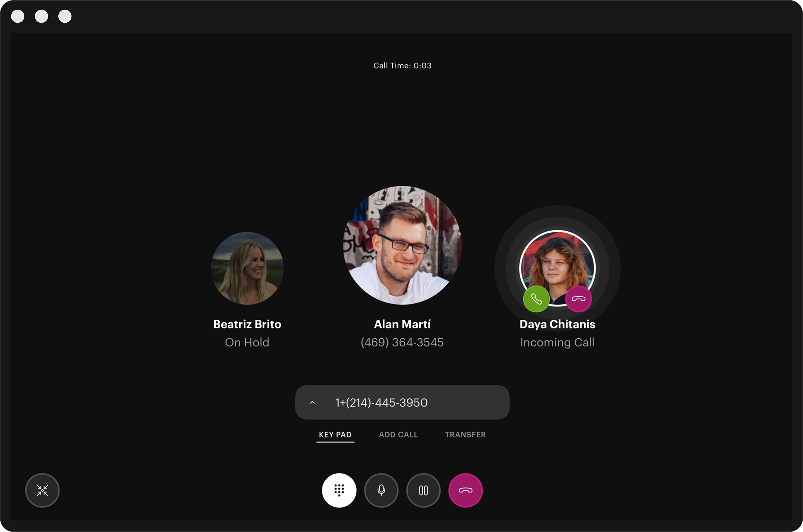Toggle the dial pad button

point(339,490)
